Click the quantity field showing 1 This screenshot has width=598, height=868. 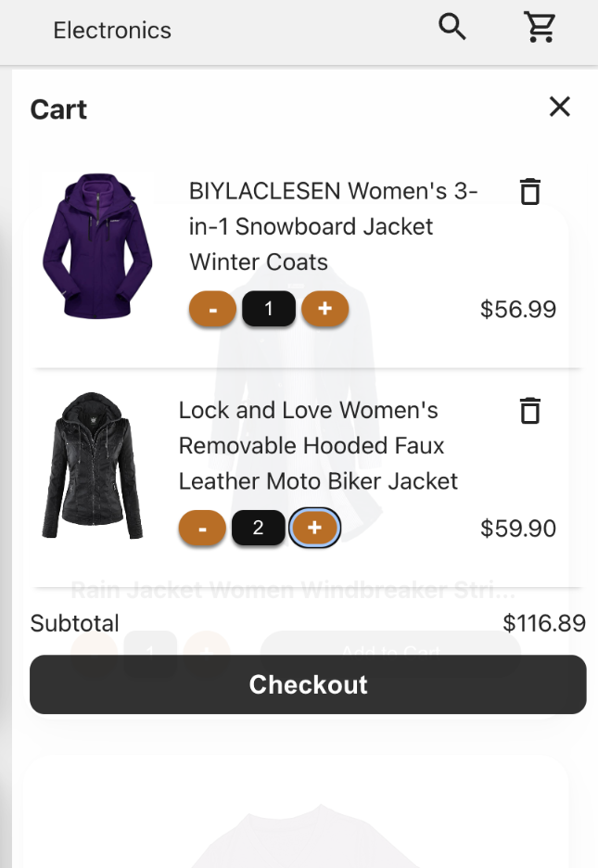point(268,309)
